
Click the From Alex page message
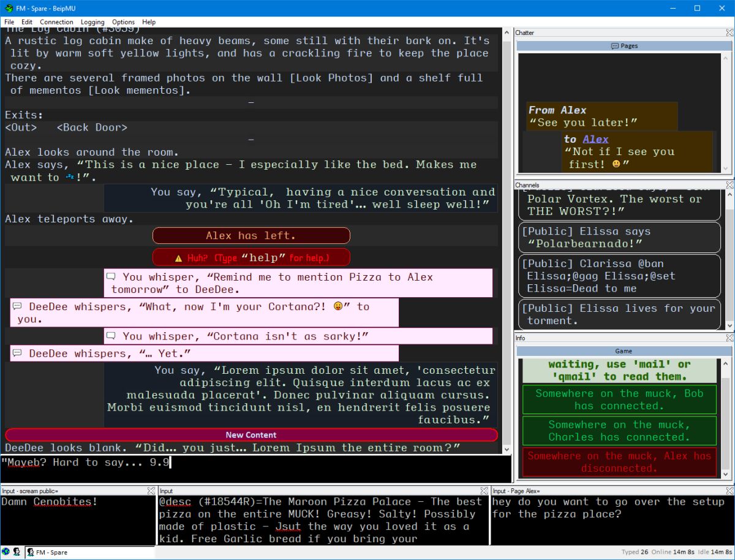click(x=602, y=116)
